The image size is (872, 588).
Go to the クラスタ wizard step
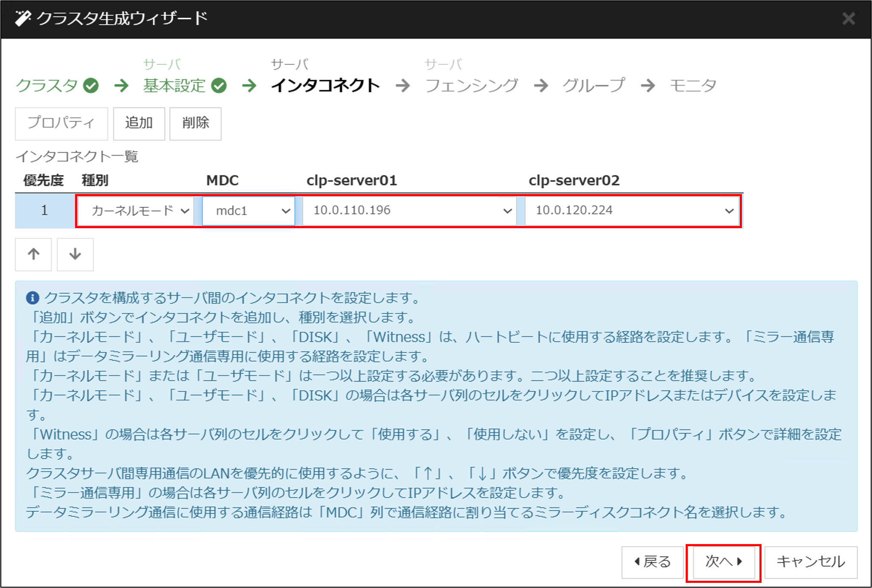[47, 86]
